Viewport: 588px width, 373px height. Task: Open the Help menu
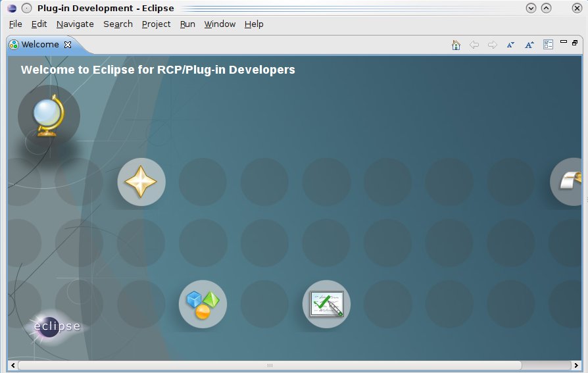pyautogui.click(x=254, y=24)
